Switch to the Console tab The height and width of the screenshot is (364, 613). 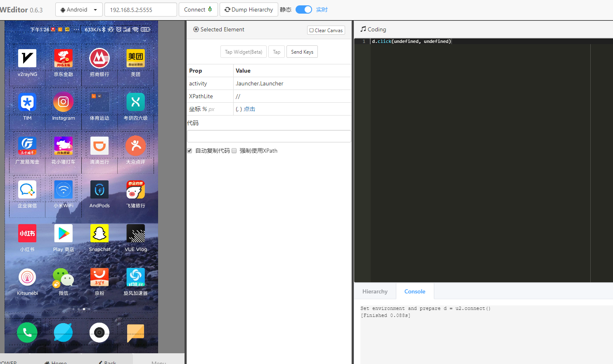click(x=415, y=291)
